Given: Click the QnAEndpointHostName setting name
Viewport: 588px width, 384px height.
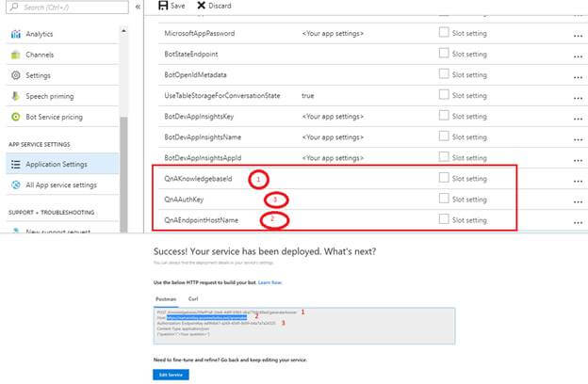Looking at the screenshot, I should 201,220.
